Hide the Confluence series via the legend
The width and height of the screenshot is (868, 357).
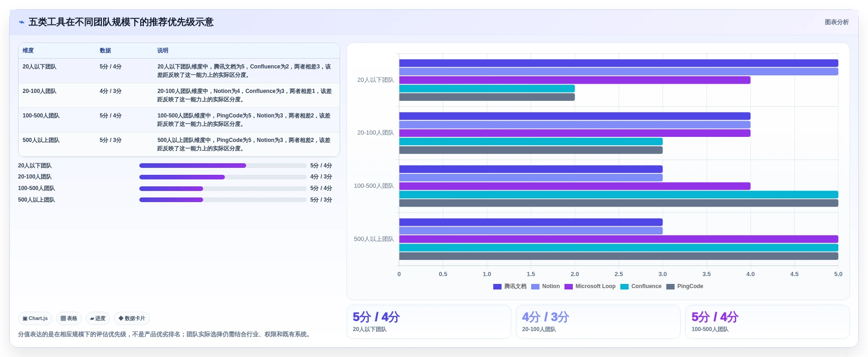tap(641, 286)
